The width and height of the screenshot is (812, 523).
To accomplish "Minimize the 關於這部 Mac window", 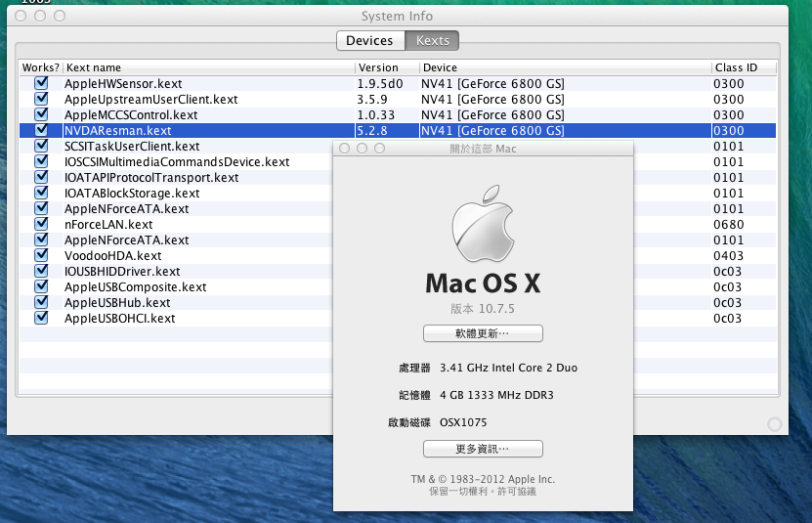I will coord(362,149).
